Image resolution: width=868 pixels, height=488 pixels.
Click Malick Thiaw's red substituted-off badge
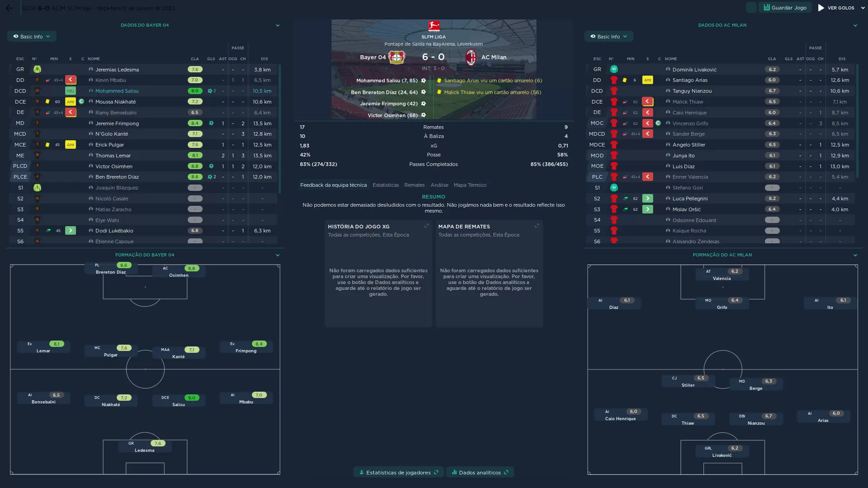click(648, 102)
